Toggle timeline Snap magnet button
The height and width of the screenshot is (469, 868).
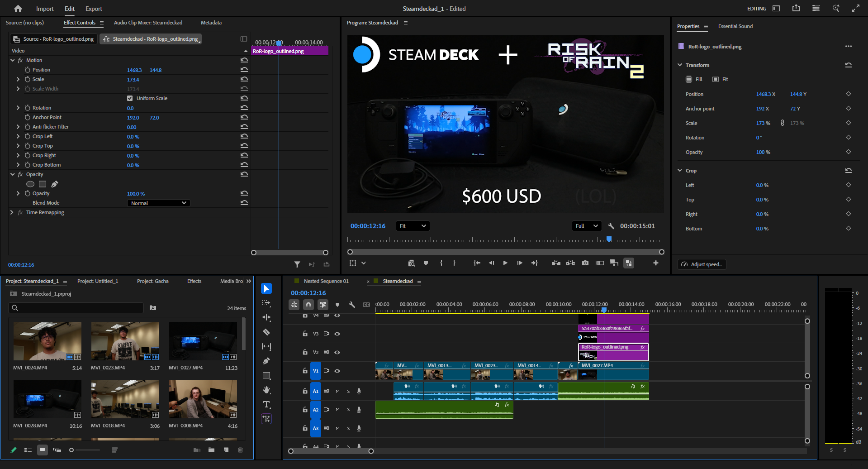[x=308, y=305]
